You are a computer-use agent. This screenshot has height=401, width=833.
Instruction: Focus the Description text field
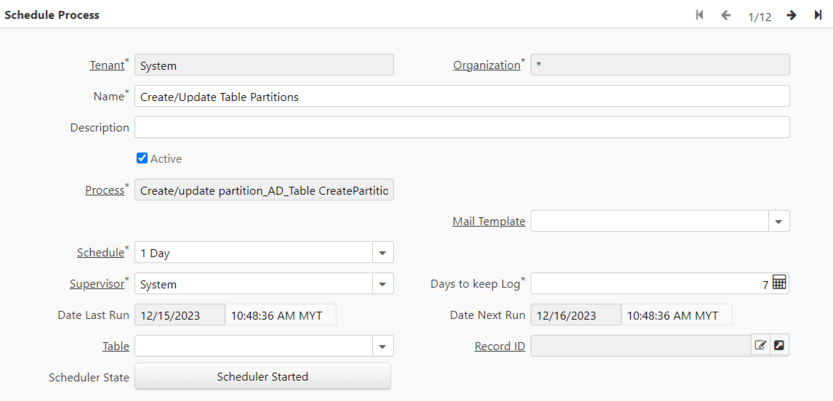coord(462,127)
